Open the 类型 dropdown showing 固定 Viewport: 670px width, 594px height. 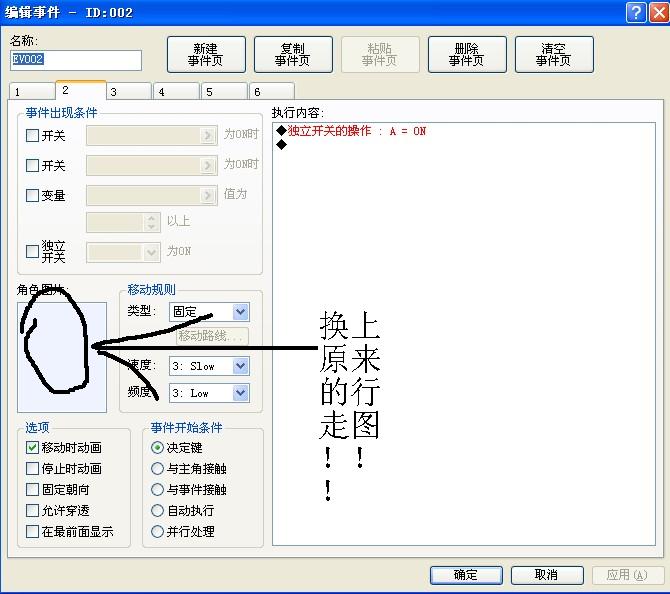pyautogui.click(x=209, y=312)
